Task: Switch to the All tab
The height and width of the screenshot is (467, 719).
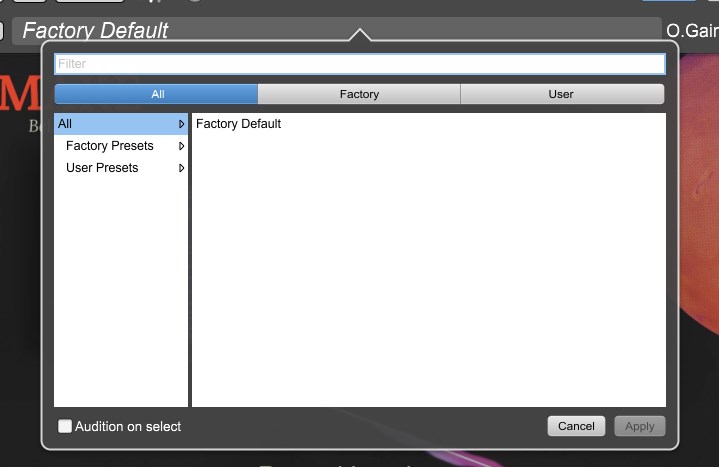Action: click(x=157, y=94)
